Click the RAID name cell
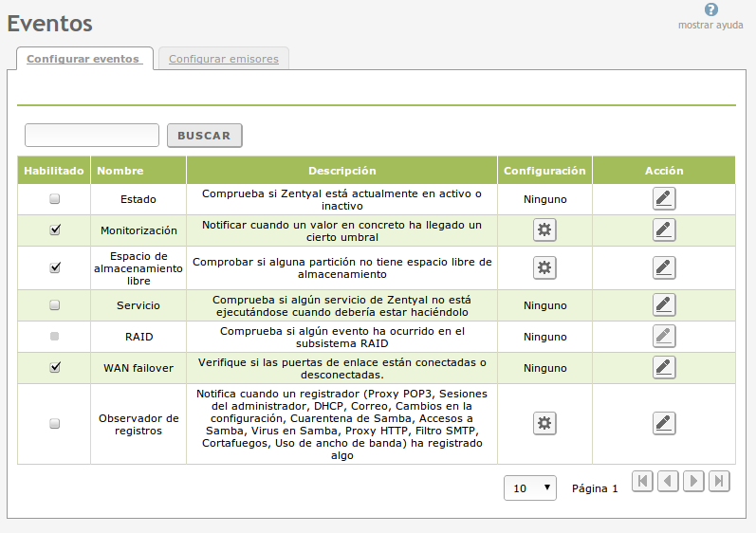 138,337
